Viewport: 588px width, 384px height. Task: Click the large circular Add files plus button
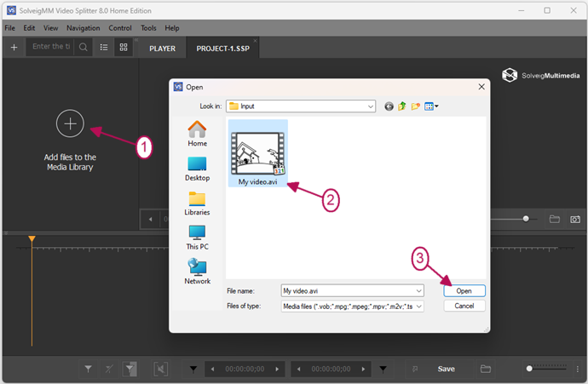(70, 123)
